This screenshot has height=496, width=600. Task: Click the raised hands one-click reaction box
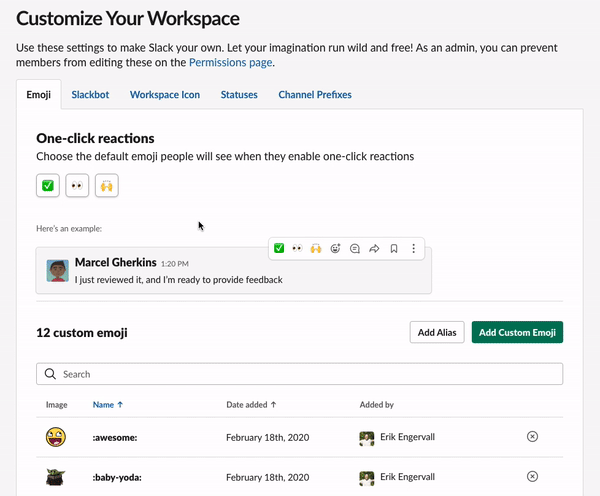click(107, 186)
